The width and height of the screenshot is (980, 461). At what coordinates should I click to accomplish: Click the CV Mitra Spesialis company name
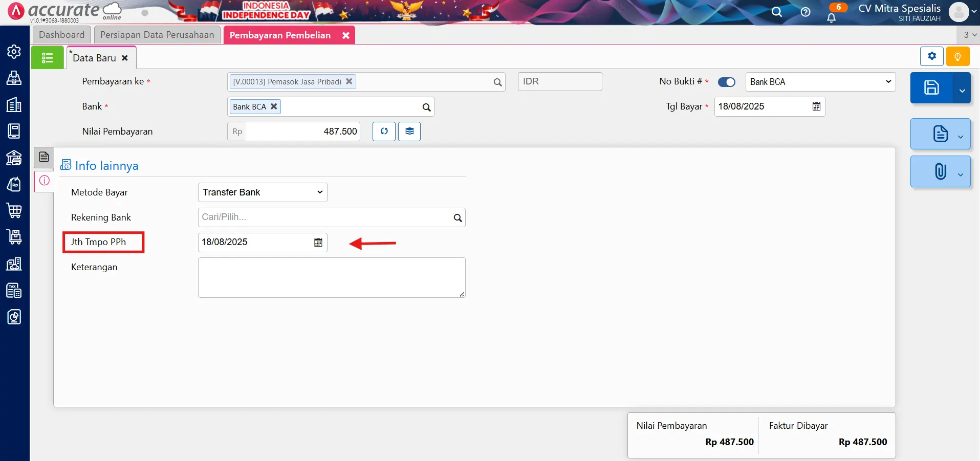(x=899, y=8)
